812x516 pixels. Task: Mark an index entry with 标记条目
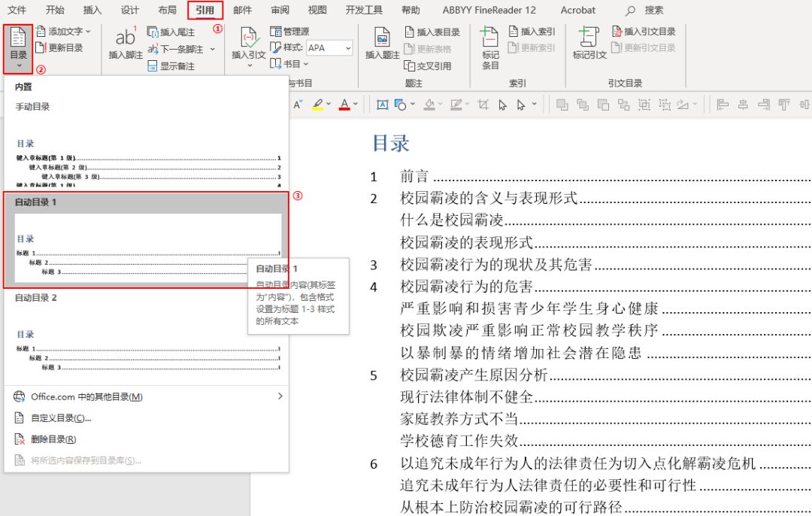(489, 47)
